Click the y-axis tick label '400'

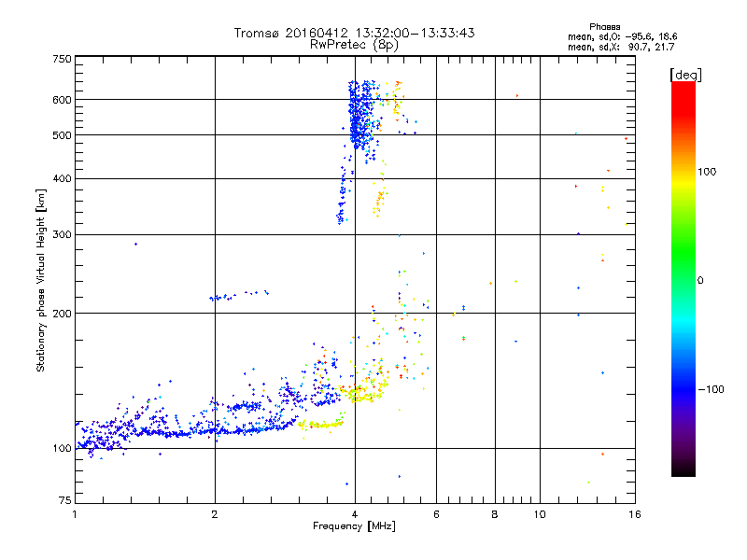click(x=63, y=178)
